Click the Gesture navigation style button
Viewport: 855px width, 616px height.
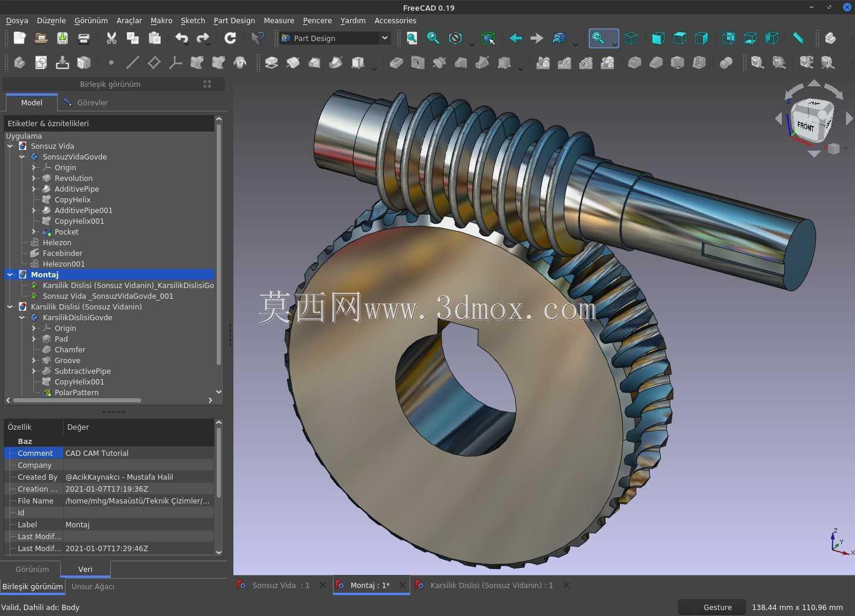pyautogui.click(x=712, y=607)
